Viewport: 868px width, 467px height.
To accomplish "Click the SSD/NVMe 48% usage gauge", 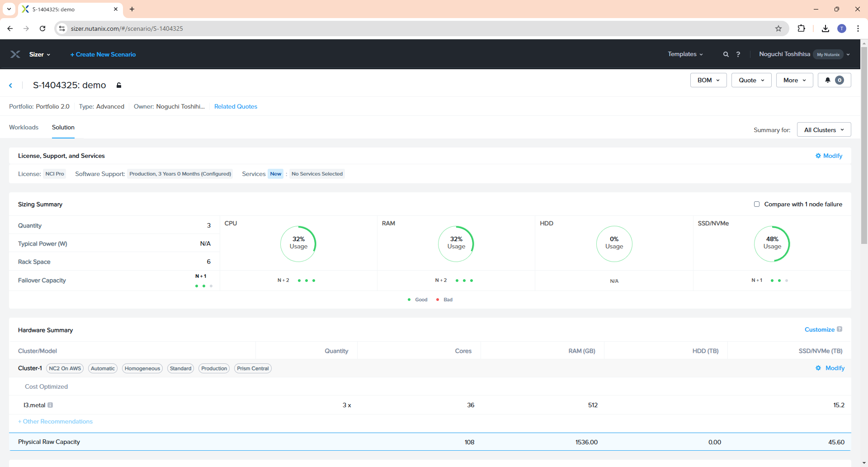I will (772, 243).
